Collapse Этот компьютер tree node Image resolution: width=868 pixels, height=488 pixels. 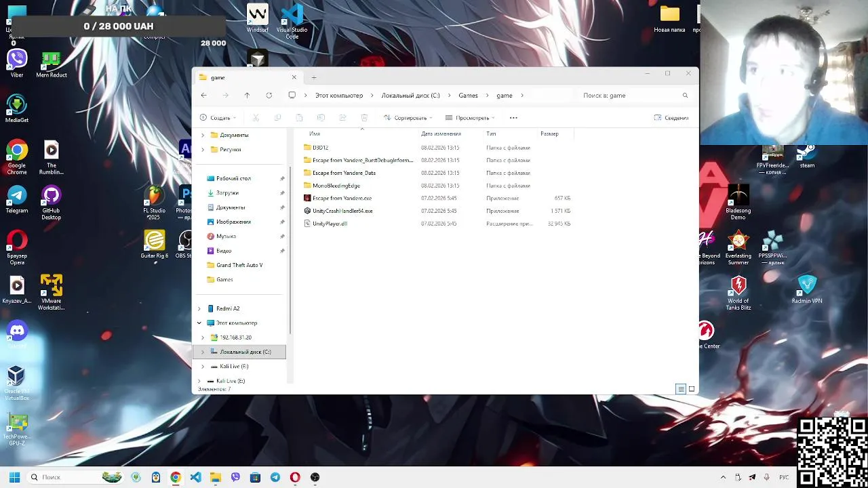199,323
